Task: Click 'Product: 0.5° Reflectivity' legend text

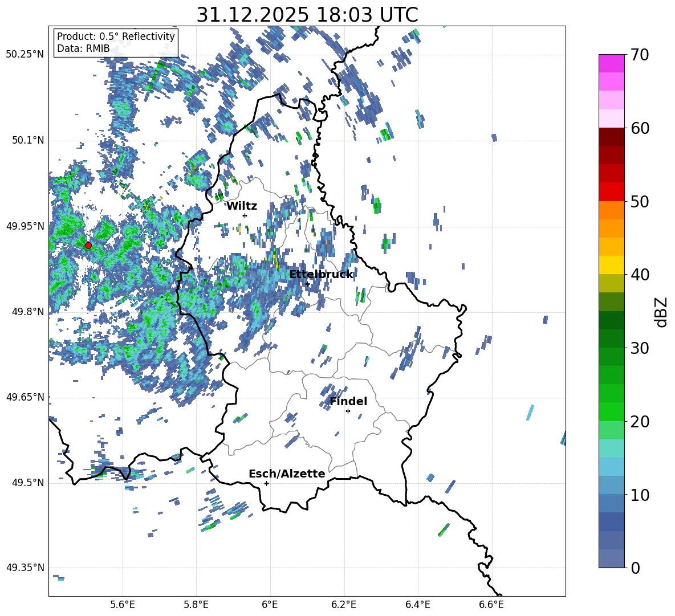Action: 116,36
